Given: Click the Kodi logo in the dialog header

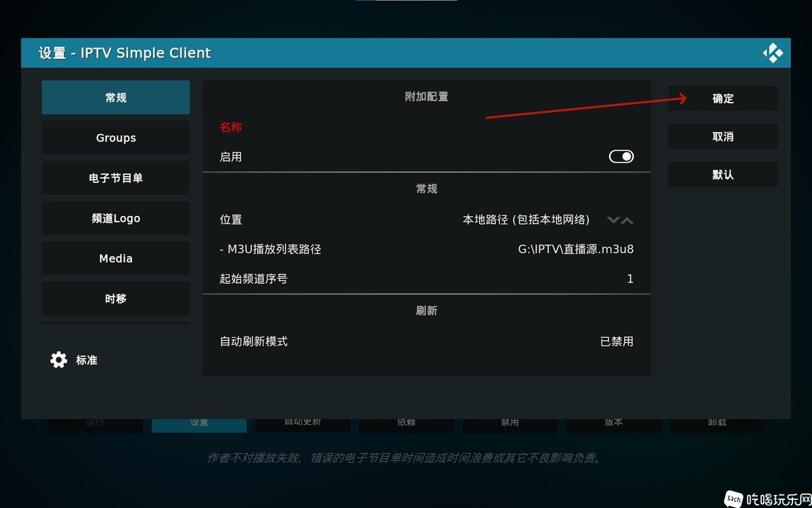Looking at the screenshot, I should coord(773,53).
